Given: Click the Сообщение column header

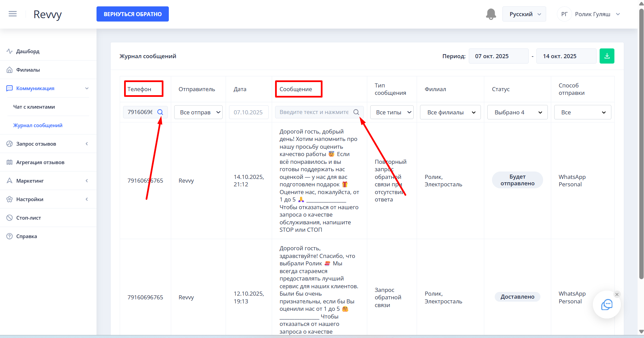Looking at the screenshot, I should click(296, 89).
